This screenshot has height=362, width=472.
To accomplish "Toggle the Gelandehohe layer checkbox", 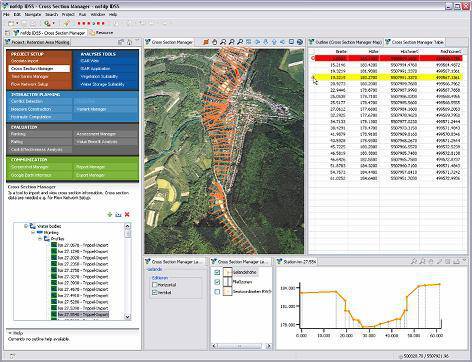I will [217, 272].
